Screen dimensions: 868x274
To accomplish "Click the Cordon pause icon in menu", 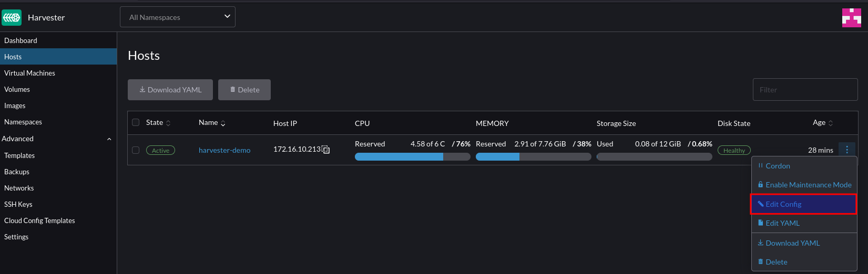I will pyautogui.click(x=760, y=165).
